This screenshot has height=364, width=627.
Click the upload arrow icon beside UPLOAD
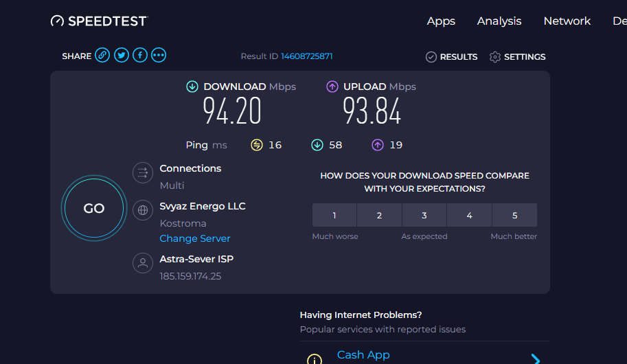[x=332, y=87]
